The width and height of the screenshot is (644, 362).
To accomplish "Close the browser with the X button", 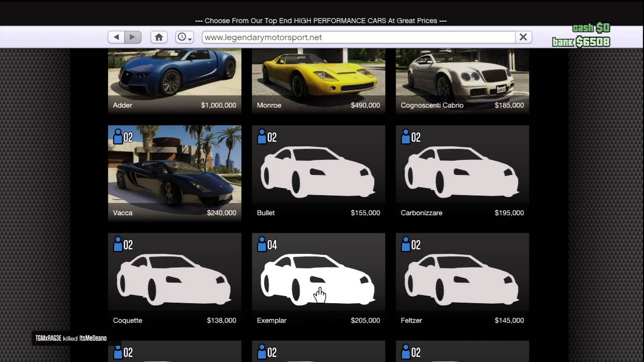I will pos(523,37).
